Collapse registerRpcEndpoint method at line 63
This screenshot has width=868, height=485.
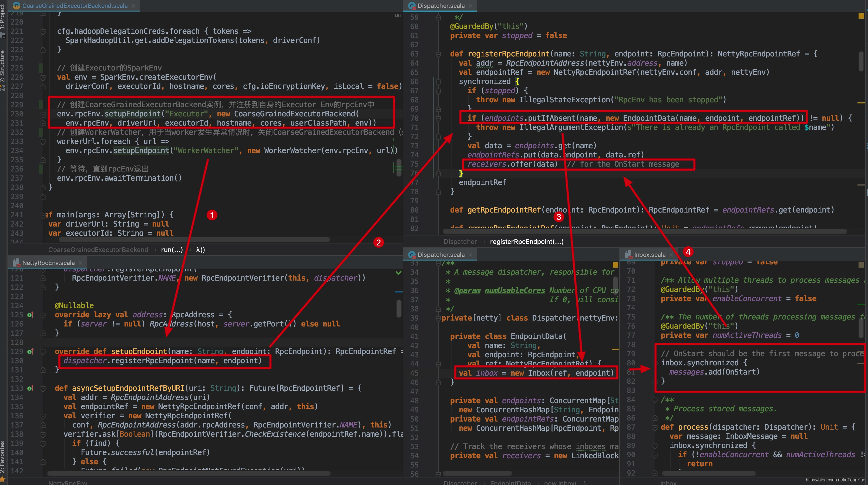pyautogui.click(x=438, y=54)
